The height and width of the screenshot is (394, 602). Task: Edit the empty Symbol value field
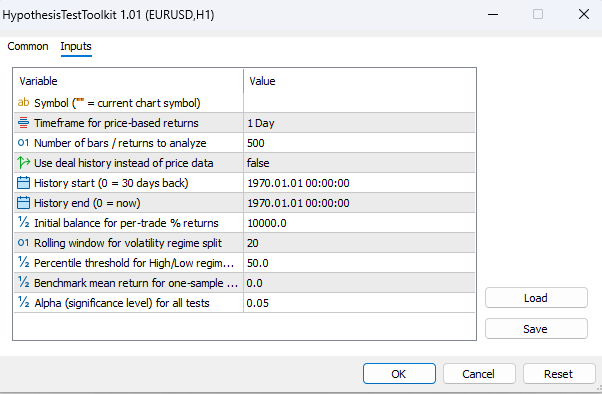(x=359, y=103)
